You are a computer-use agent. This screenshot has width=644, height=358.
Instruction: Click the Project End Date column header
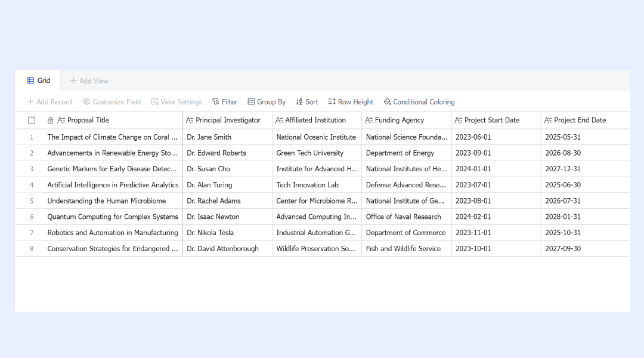tap(586, 121)
